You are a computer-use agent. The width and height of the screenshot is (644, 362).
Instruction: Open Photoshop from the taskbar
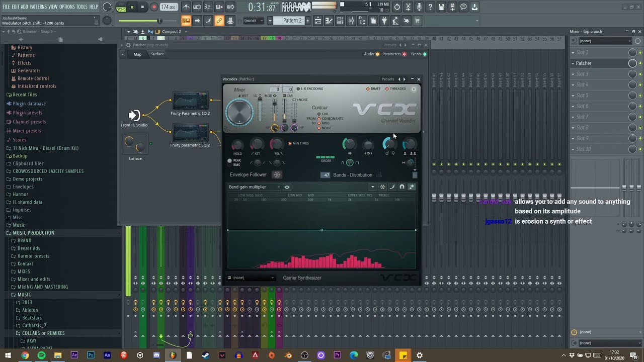pos(91,355)
